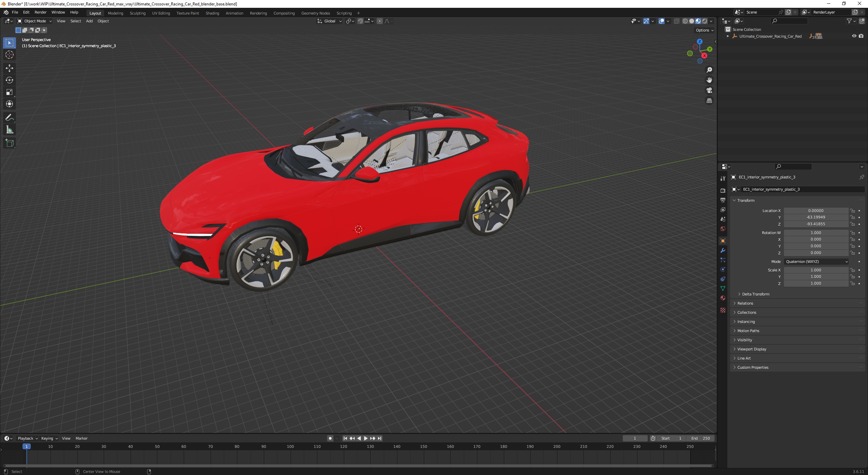Screen dimensions: 868x475
Task: Open the viewport Add menu
Action: [89, 21]
